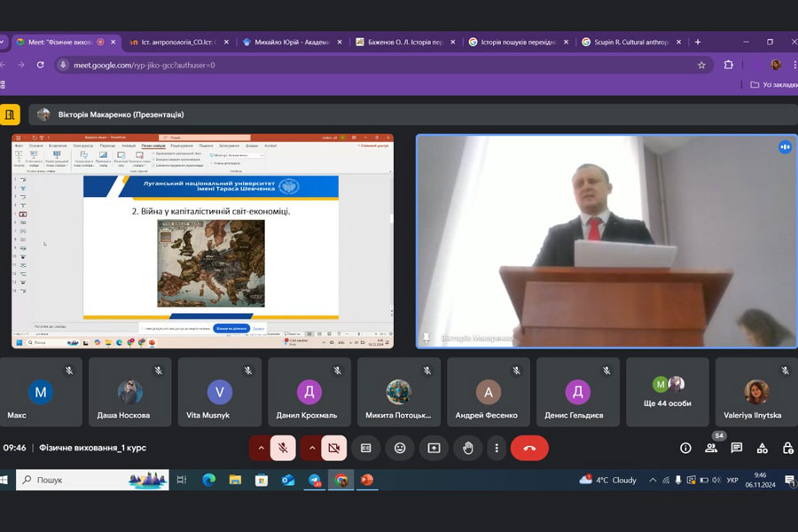Open the emoji reactions button

tap(400, 448)
